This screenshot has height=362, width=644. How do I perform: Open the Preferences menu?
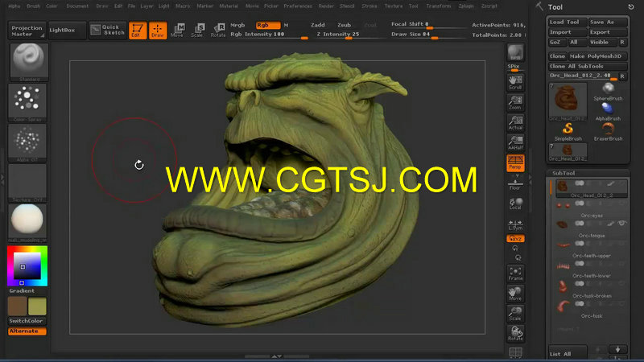pyautogui.click(x=297, y=6)
